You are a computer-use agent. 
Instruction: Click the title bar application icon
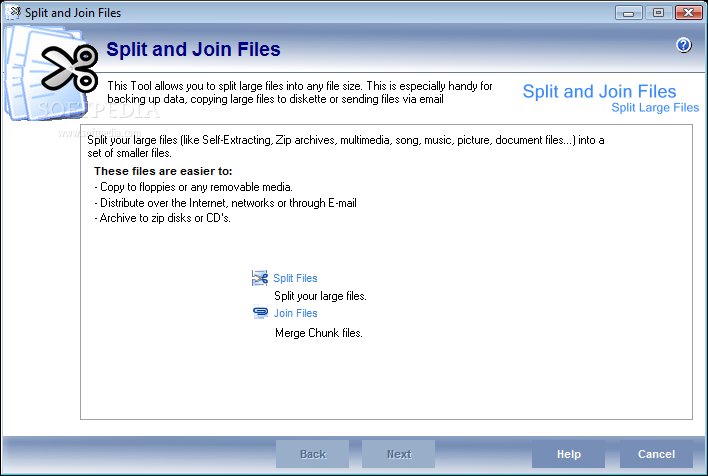14,12
